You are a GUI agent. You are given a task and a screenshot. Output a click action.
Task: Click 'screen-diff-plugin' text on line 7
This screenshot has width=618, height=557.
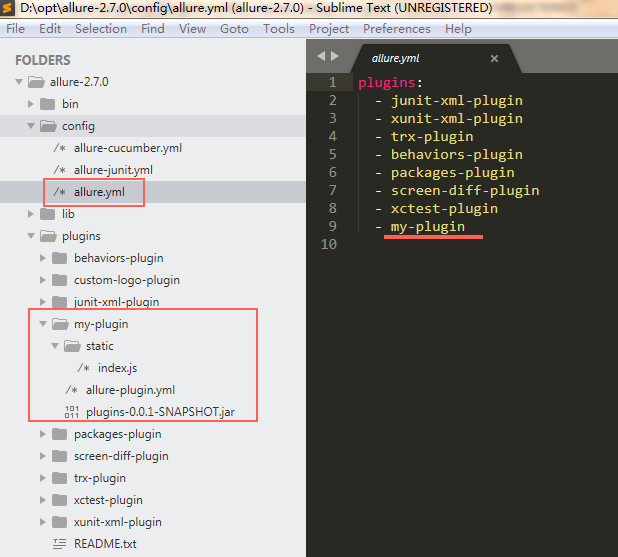click(465, 191)
